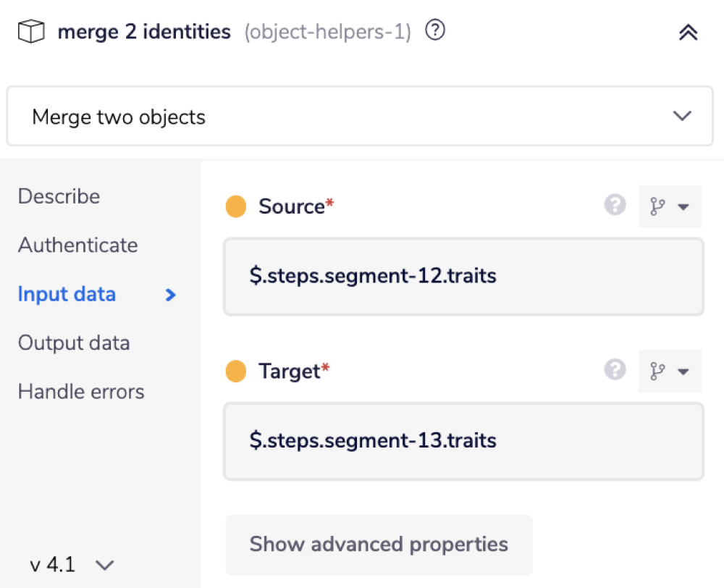This screenshot has width=724, height=588.
Task: Open the Merge two objects operation dropdown
Action: point(362,116)
